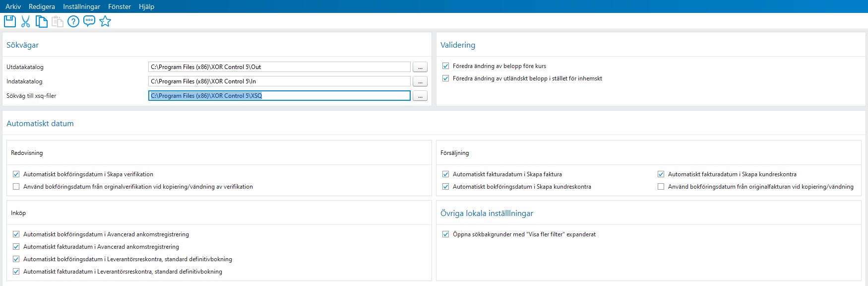Open the Hjälp menu
The image size is (868, 286).
pos(146,6)
